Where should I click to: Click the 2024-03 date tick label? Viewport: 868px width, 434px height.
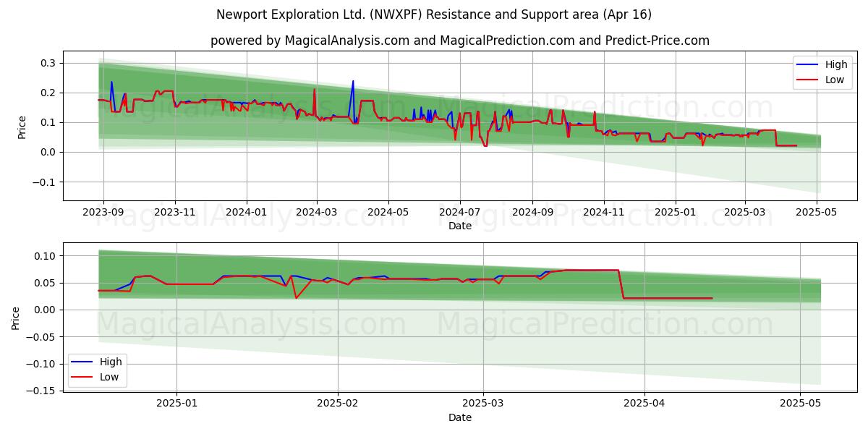pyautogui.click(x=316, y=212)
